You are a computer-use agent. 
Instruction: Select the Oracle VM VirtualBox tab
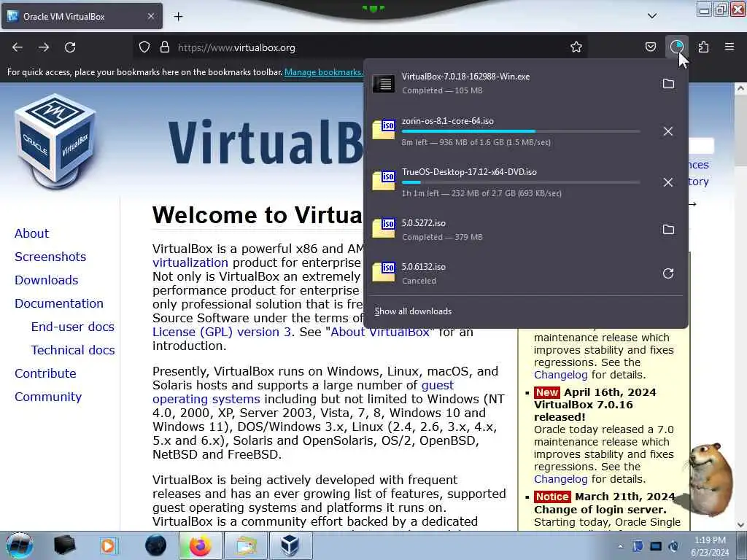tap(82, 16)
